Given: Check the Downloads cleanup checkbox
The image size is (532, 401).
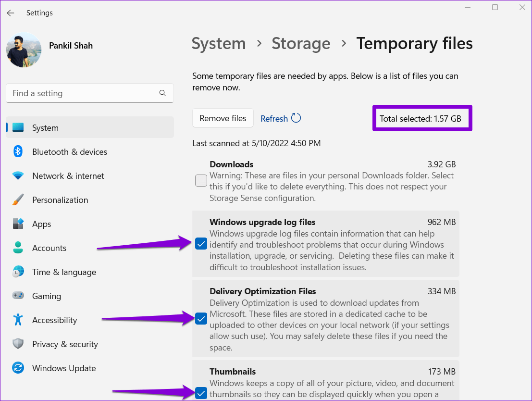Looking at the screenshot, I should coord(201,180).
